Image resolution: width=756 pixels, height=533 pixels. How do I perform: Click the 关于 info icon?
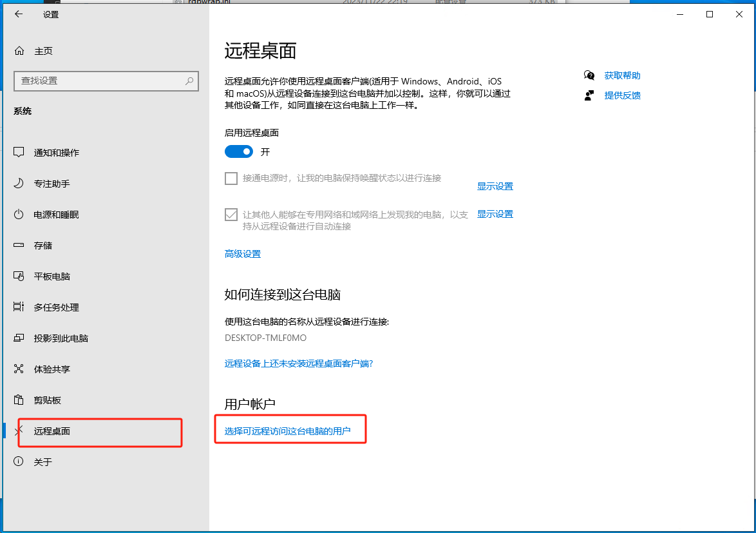[19, 461]
